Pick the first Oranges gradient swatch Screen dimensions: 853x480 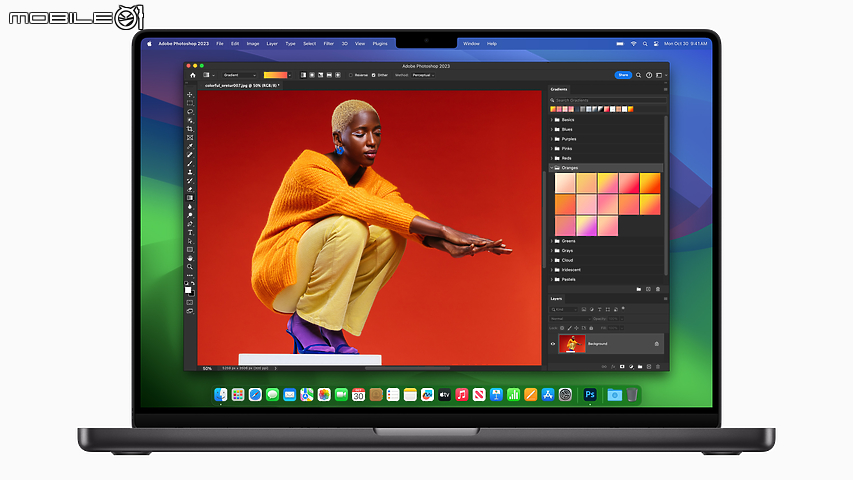click(x=565, y=183)
